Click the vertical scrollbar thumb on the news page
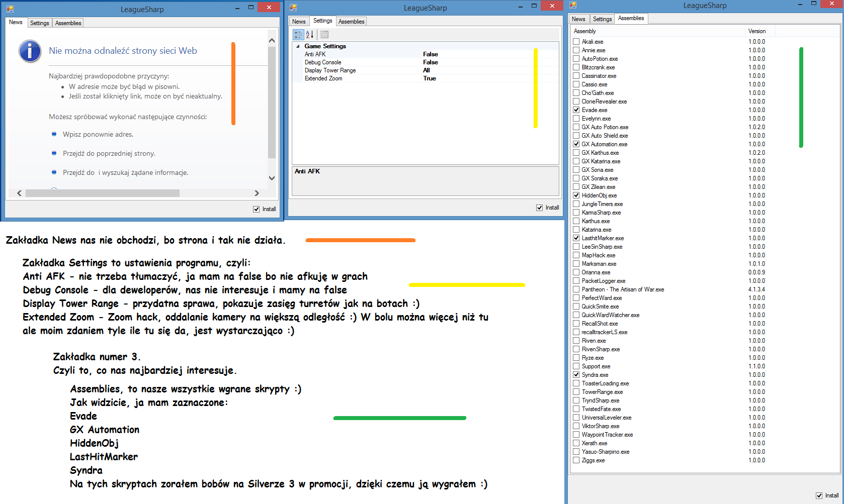This screenshot has height=504, width=844. tap(272, 103)
